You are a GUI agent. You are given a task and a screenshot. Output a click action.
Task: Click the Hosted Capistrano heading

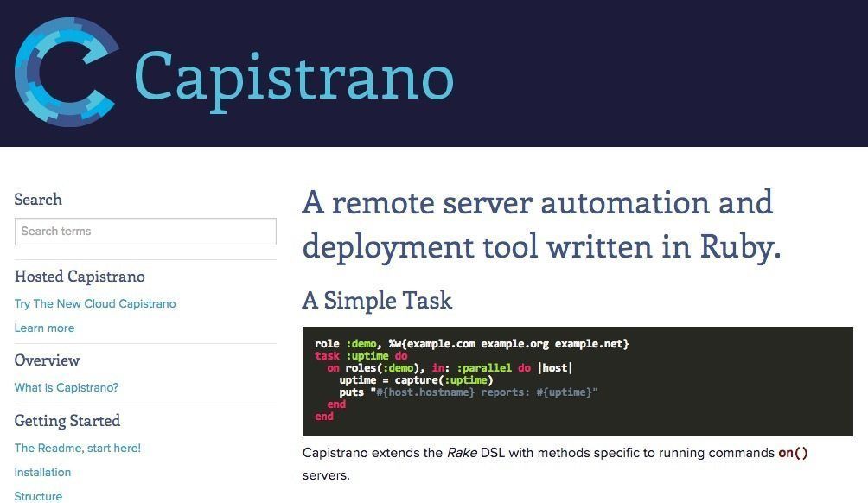pos(80,277)
